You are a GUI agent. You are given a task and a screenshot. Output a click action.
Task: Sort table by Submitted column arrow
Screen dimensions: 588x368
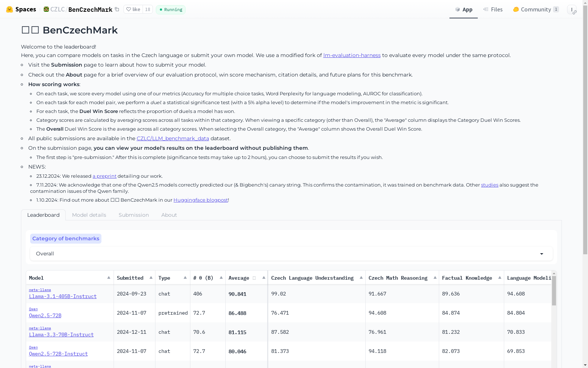151,277
